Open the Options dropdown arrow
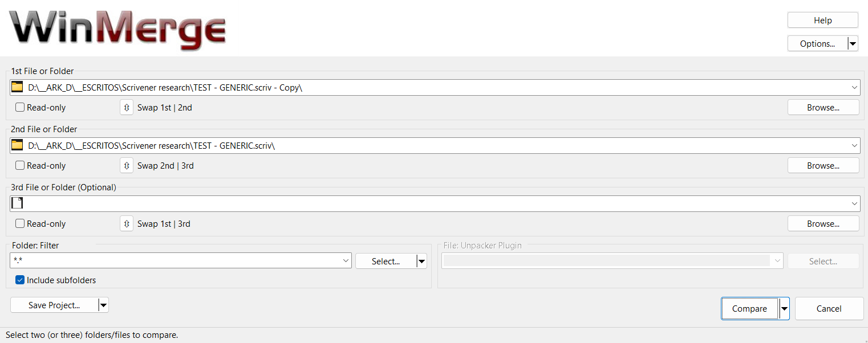The height and width of the screenshot is (343, 868). (x=853, y=44)
